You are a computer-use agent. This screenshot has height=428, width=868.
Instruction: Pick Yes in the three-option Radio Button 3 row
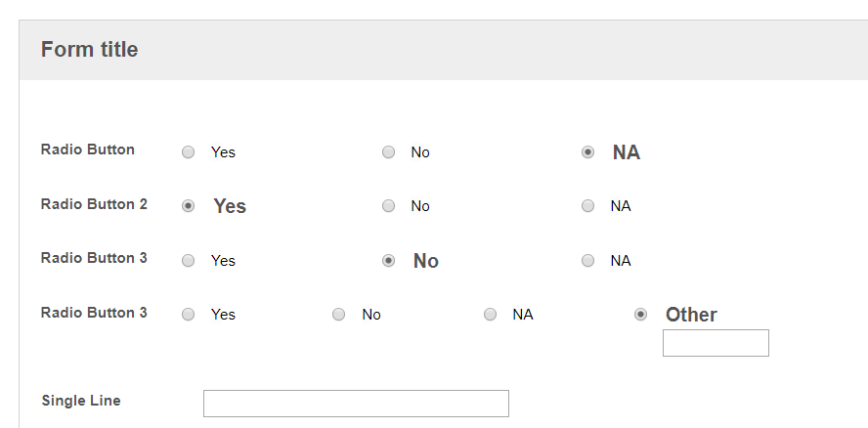tap(189, 260)
